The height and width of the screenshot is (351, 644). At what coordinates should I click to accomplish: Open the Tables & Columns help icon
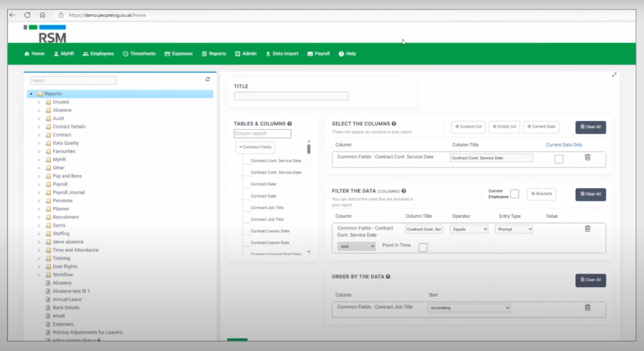point(290,124)
